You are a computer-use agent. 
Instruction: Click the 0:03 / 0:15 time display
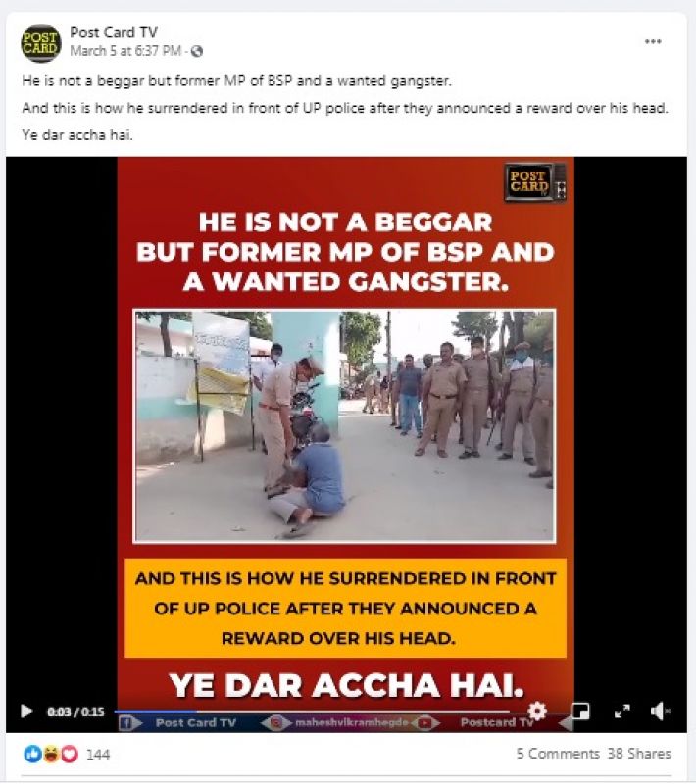tap(75, 711)
